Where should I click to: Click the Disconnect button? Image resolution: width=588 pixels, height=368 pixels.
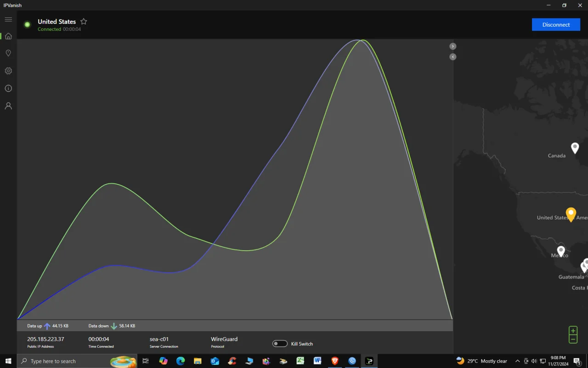click(556, 25)
